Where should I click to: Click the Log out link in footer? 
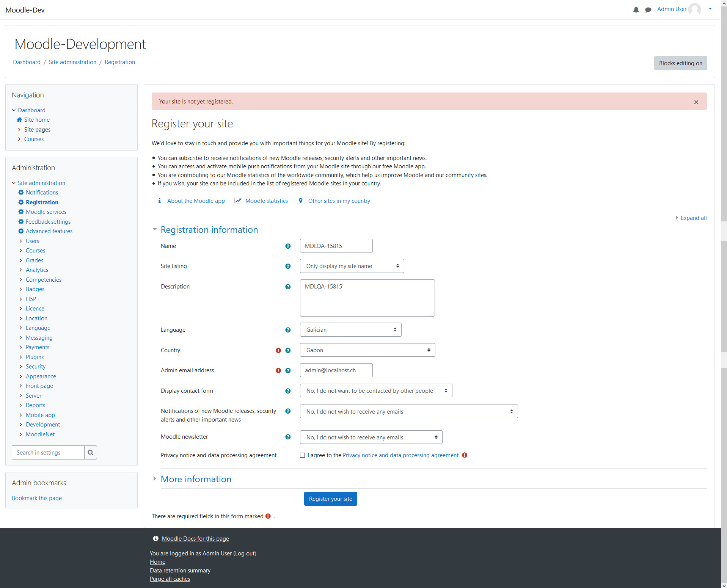tap(245, 553)
